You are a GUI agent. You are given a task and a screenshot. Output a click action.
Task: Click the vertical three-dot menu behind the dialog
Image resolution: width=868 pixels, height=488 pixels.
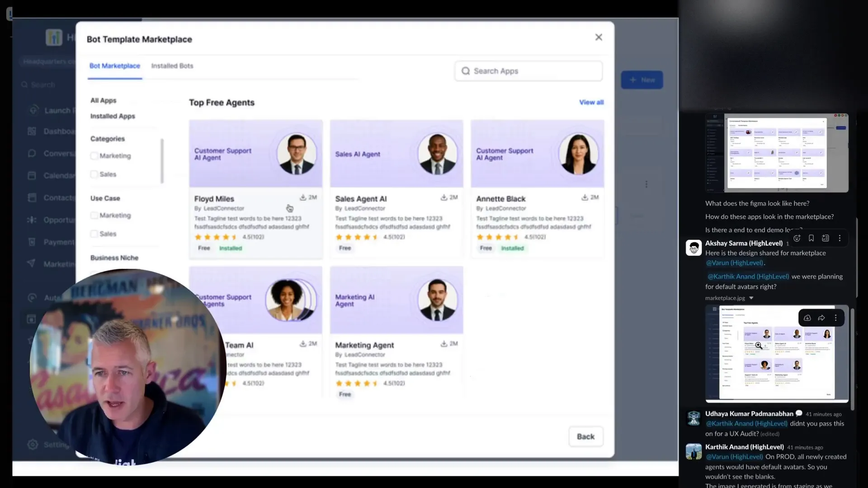point(646,184)
